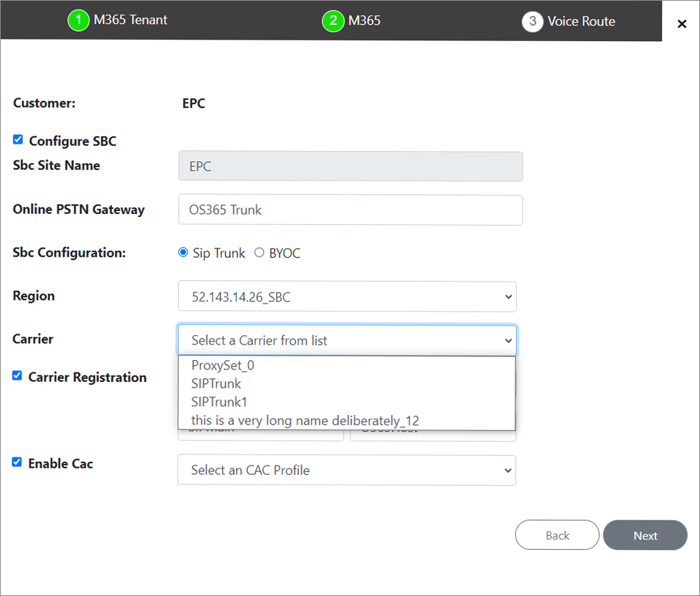
Task: Choose the BYOC radio option
Action: (x=259, y=253)
